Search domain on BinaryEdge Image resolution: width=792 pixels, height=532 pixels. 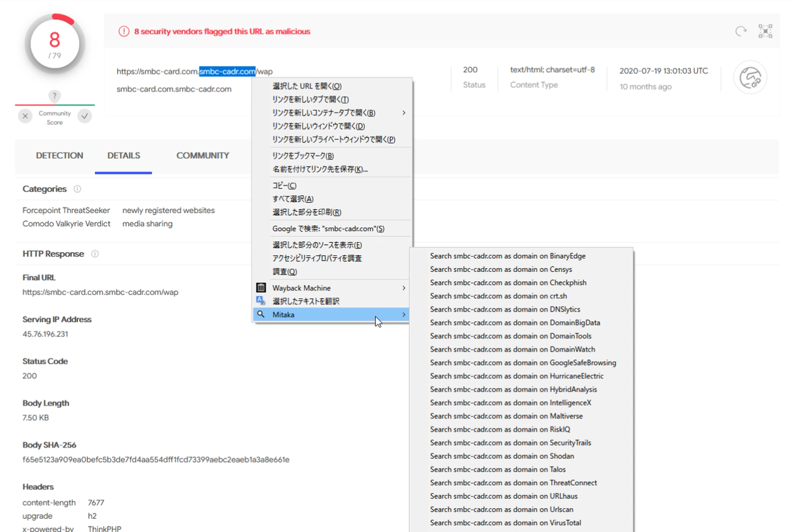tap(521, 256)
